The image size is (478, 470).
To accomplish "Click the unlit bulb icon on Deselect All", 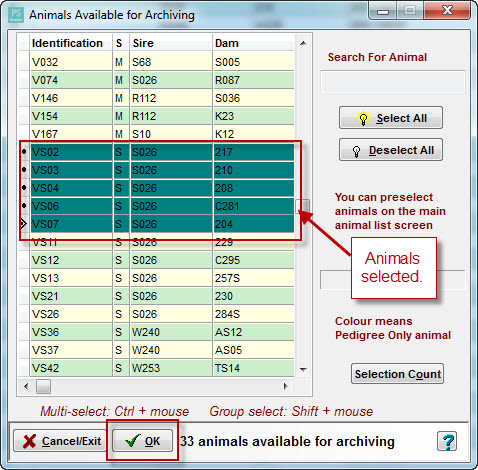I will click(356, 151).
